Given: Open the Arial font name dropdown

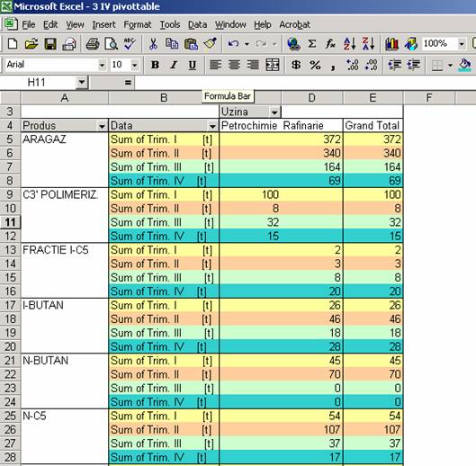Looking at the screenshot, I should pyautogui.click(x=102, y=65).
